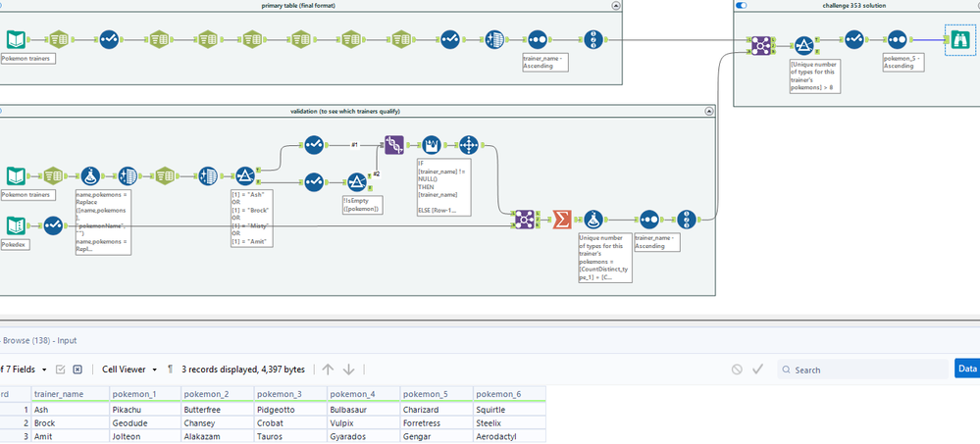Select the Browse tool in challenge 353 solution
This screenshot has height=444, width=980.
[x=958, y=40]
